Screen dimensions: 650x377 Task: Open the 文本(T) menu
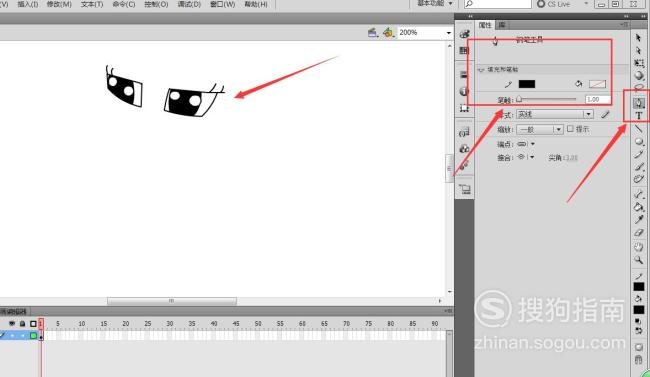click(92, 4)
